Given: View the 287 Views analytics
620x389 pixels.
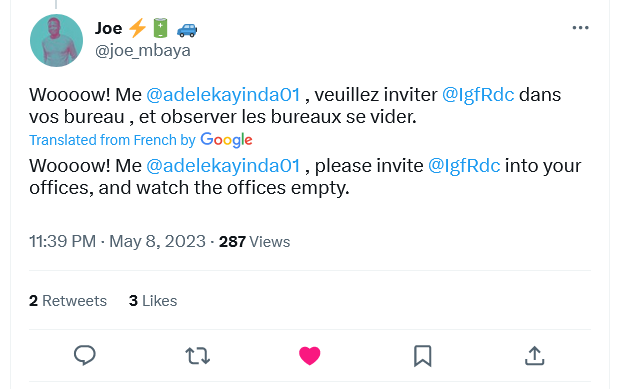Looking at the screenshot, I should 255,242.
